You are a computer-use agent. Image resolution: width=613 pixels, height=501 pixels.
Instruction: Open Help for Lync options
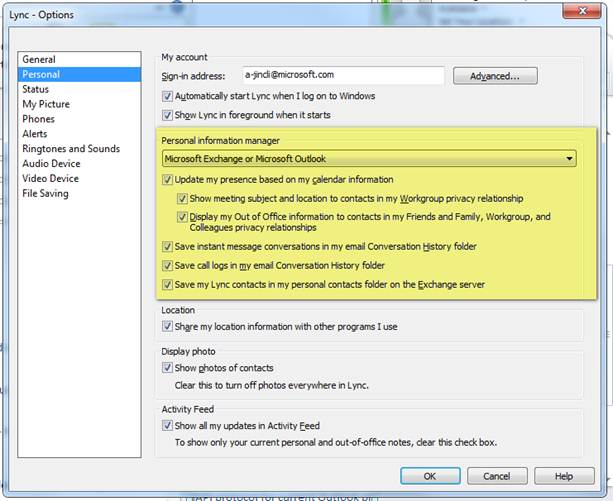[x=564, y=476]
